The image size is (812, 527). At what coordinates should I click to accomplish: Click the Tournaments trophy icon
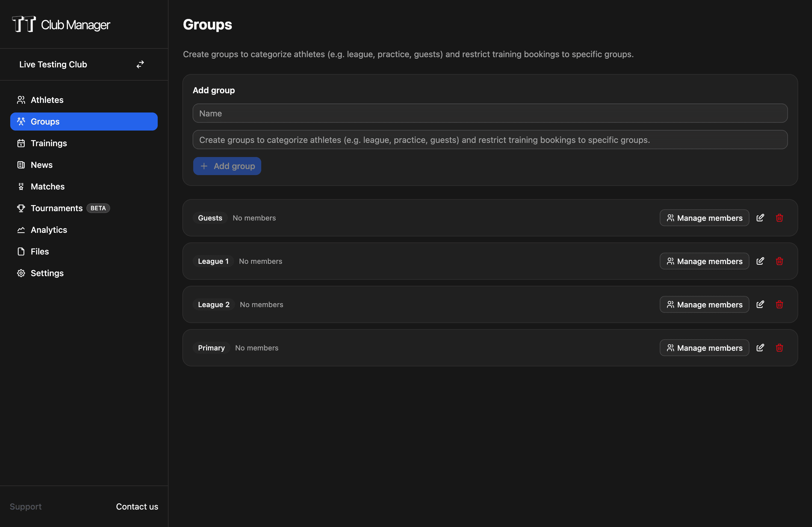tap(21, 208)
